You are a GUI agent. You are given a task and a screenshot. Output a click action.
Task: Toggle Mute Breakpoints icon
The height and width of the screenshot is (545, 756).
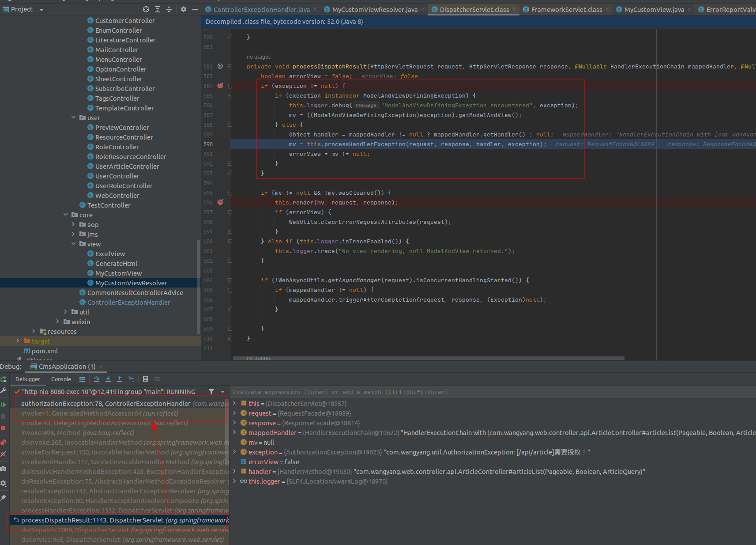point(4,454)
